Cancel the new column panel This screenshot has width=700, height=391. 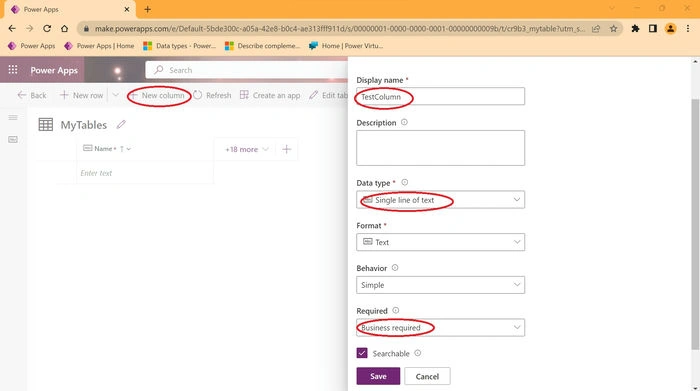pos(427,376)
